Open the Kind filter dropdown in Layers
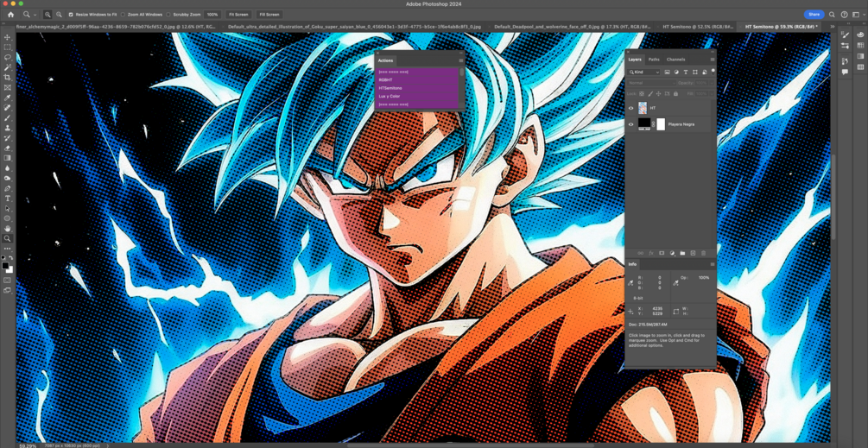 click(644, 72)
